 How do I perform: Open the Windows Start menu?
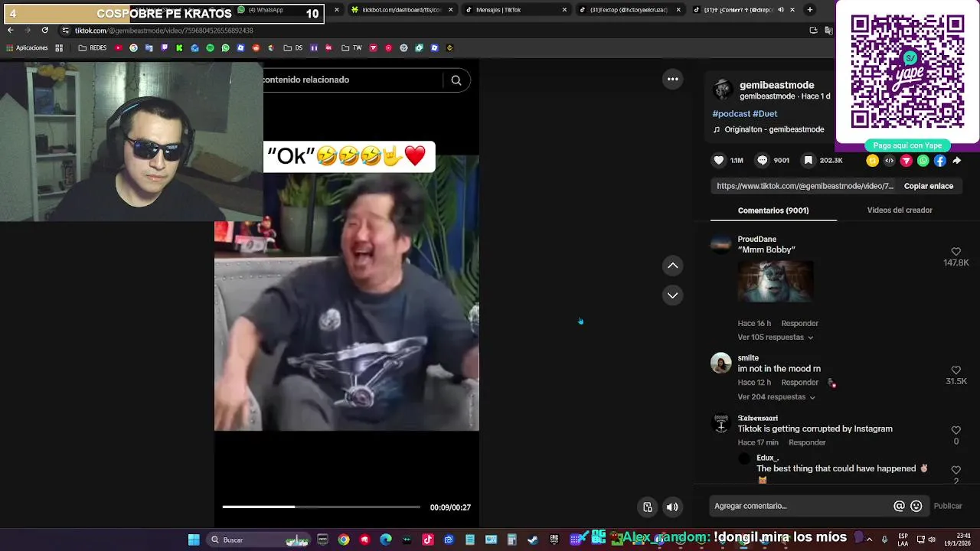[x=194, y=540]
